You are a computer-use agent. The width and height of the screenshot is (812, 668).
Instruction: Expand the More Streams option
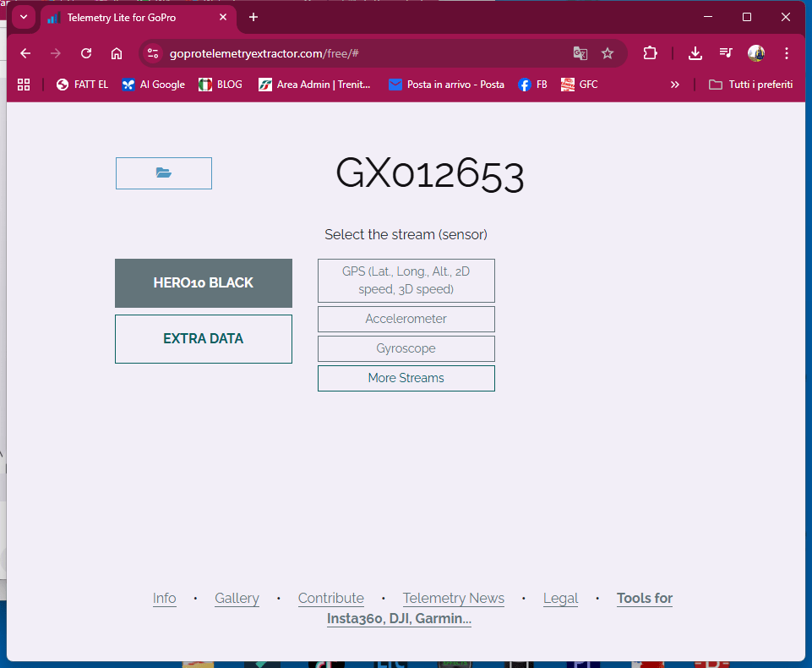coord(406,378)
